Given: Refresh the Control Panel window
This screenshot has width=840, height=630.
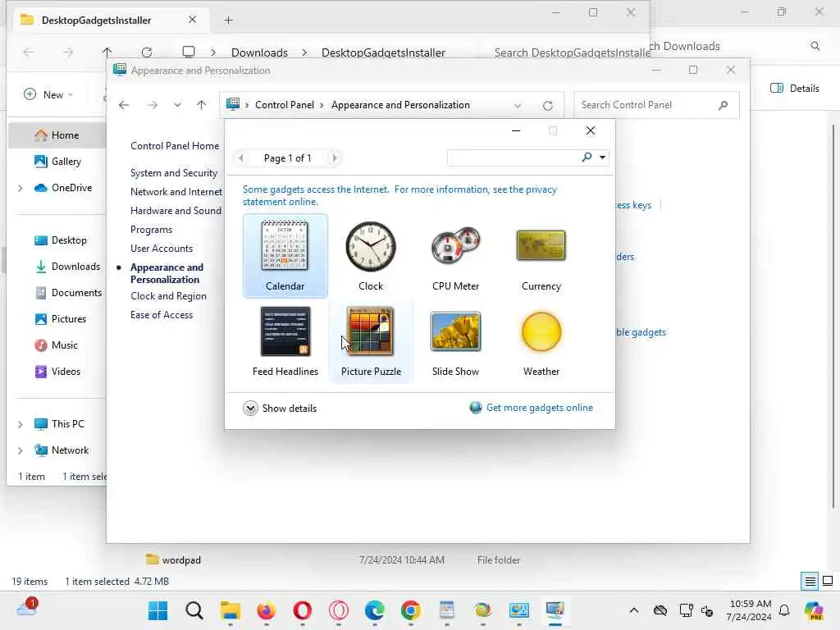Looking at the screenshot, I should pyautogui.click(x=547, y=106).
